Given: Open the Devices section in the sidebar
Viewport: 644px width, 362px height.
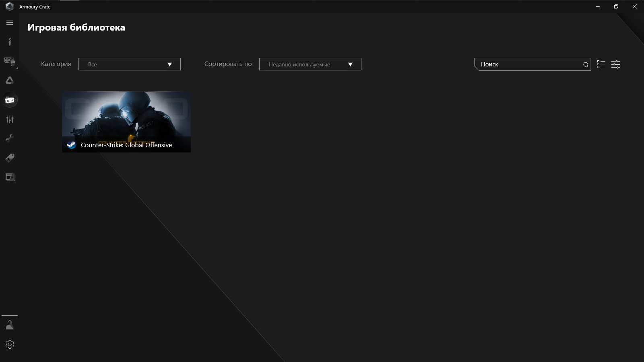Looking at the screenshot, I should [10, 61].
